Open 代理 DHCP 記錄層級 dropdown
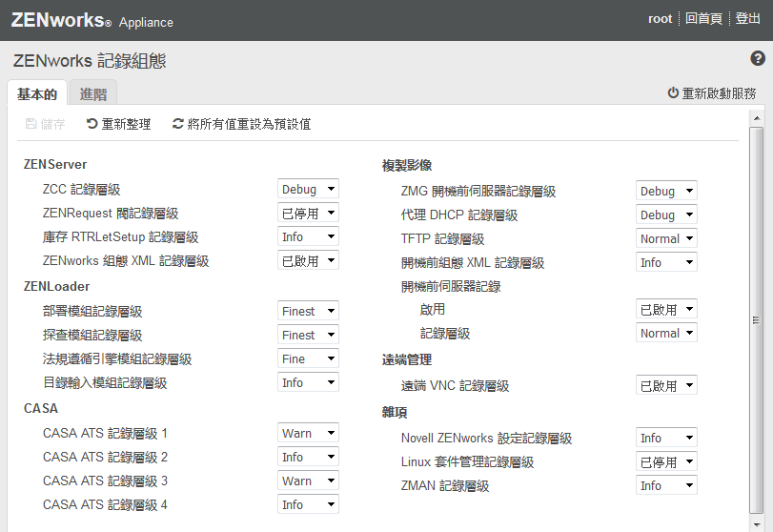 tap(666, 215)
